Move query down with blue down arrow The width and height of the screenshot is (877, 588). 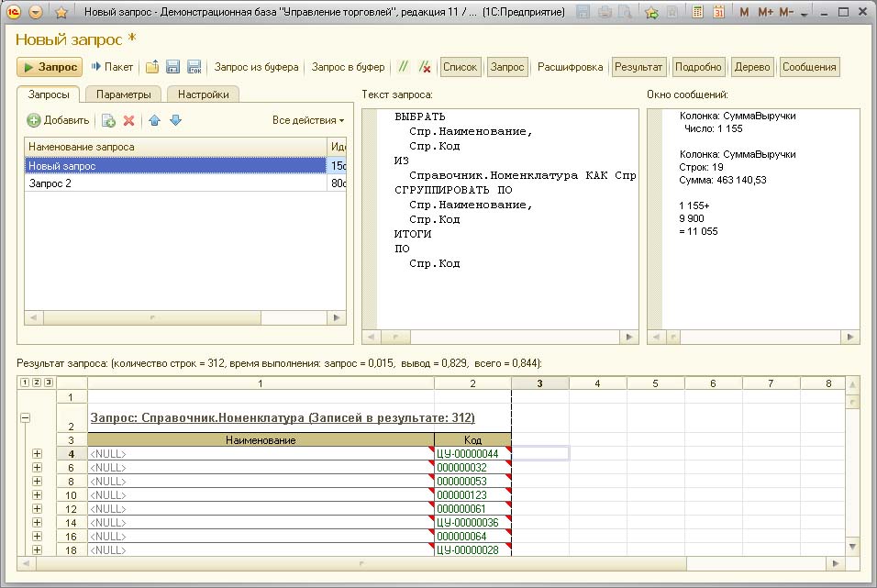pyautogui.click(x=175, y=120)
